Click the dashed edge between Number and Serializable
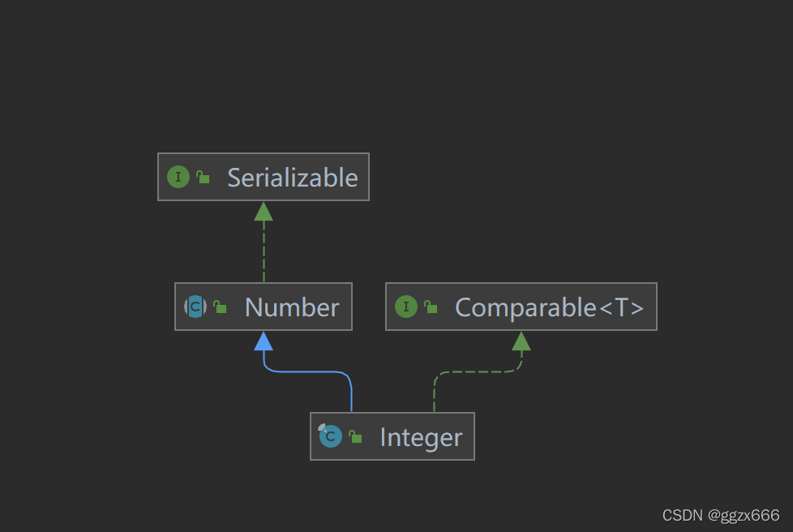This screenshot has height=532, width=793. point(264,251)
